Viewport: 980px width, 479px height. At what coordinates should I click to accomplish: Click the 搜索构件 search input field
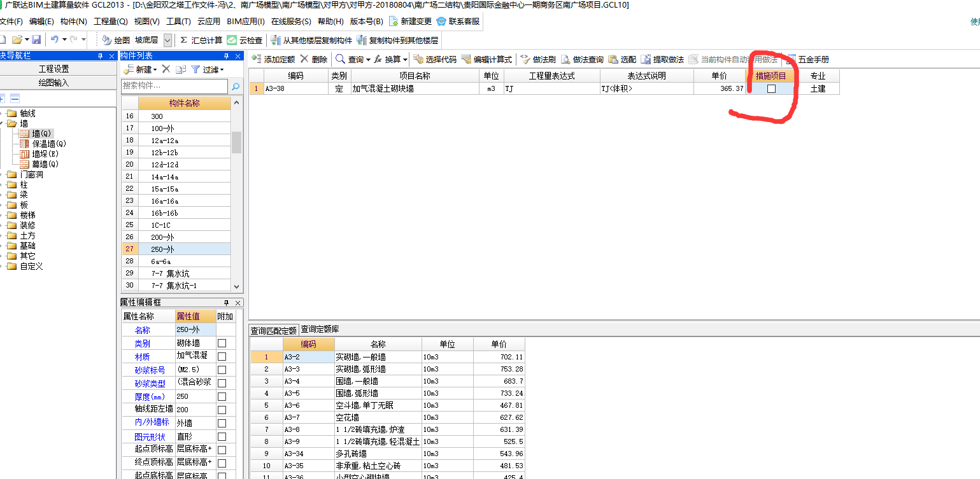pos(174,86)
